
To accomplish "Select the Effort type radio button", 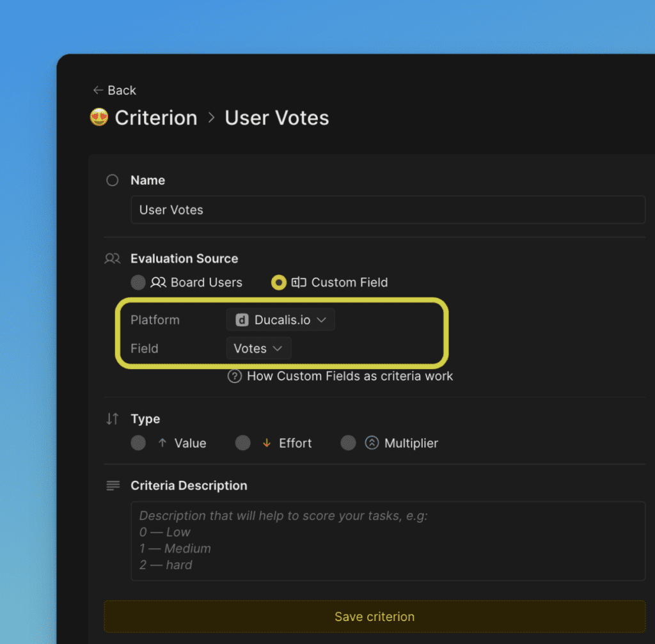I will pyautogui.click(x=243, y=443).
